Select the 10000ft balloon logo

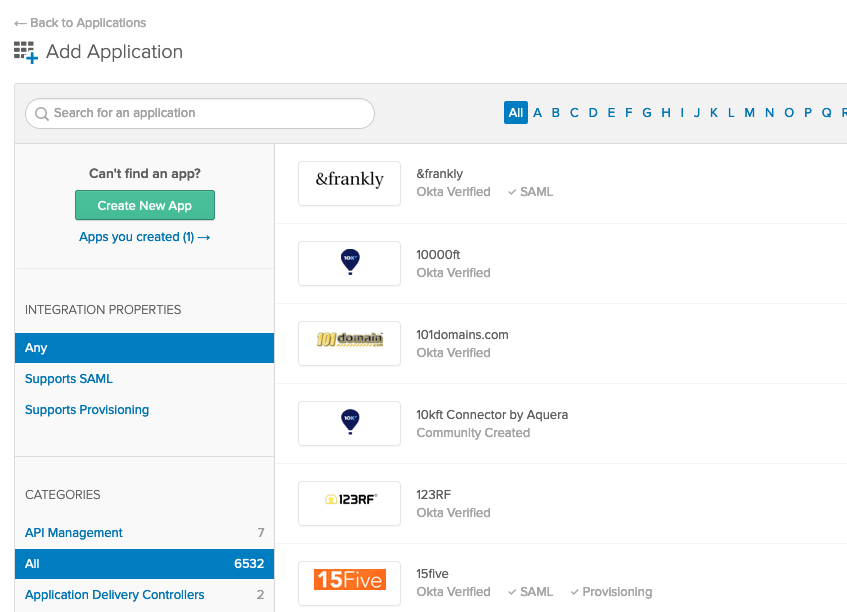(x=349, y=263)
